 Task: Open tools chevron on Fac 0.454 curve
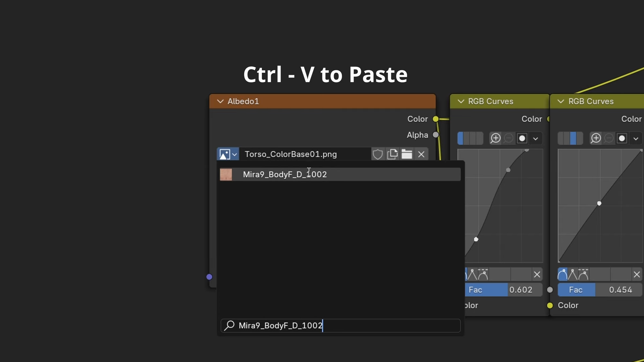(636, 138)
